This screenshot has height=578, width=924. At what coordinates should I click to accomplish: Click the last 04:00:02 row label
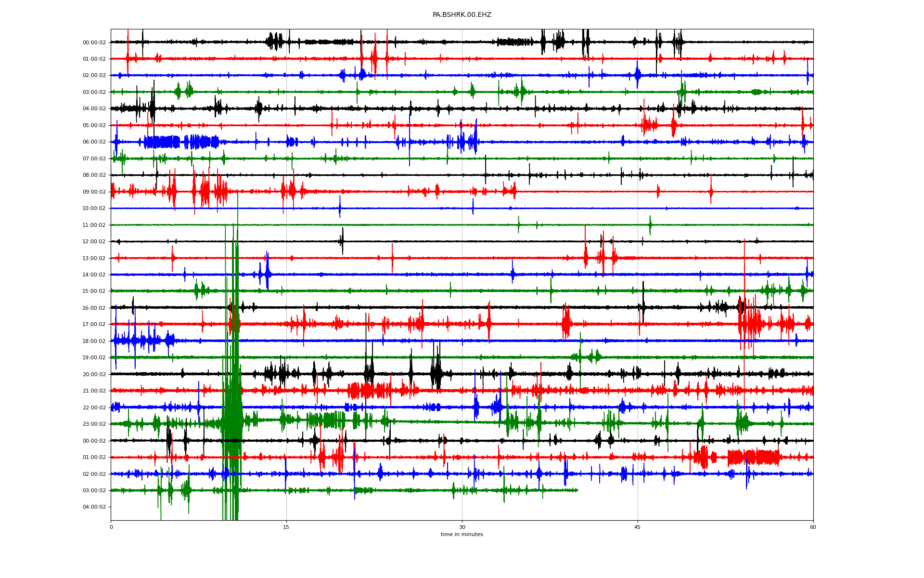point(94,507)
